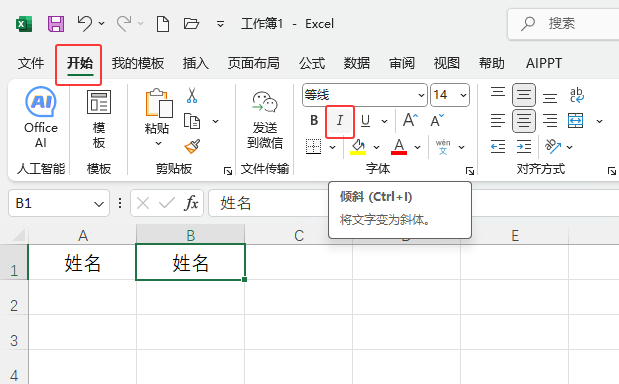Apply yellow fill color bucket
The image size is (619, 384).
(358, 147)
